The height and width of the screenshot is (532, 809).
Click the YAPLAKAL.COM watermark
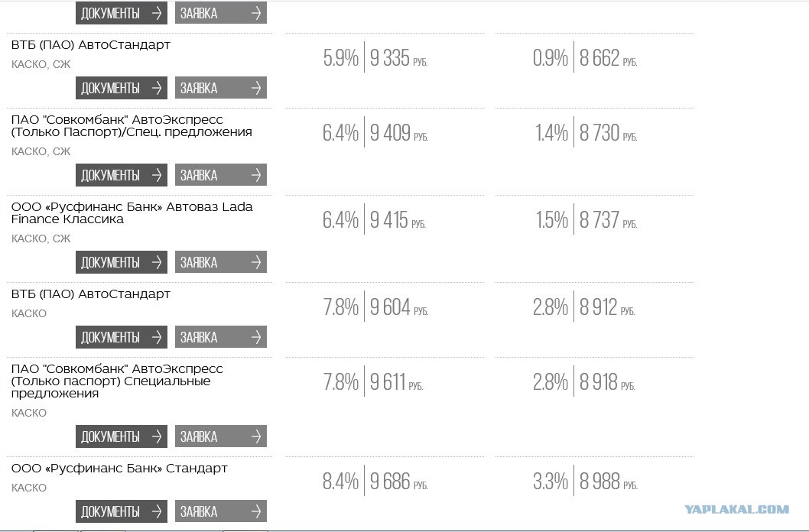click(x=737, y=509)
